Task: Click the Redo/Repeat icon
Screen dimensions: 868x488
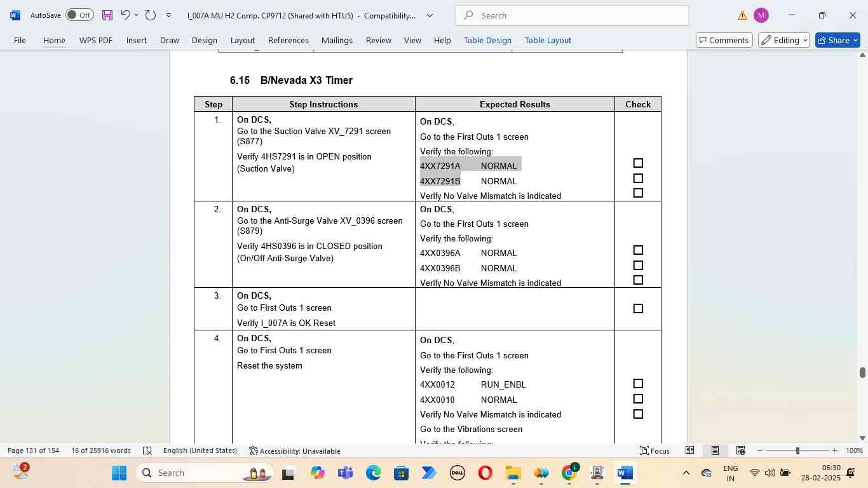Action: pyautogui.click(x=151, y=15)
